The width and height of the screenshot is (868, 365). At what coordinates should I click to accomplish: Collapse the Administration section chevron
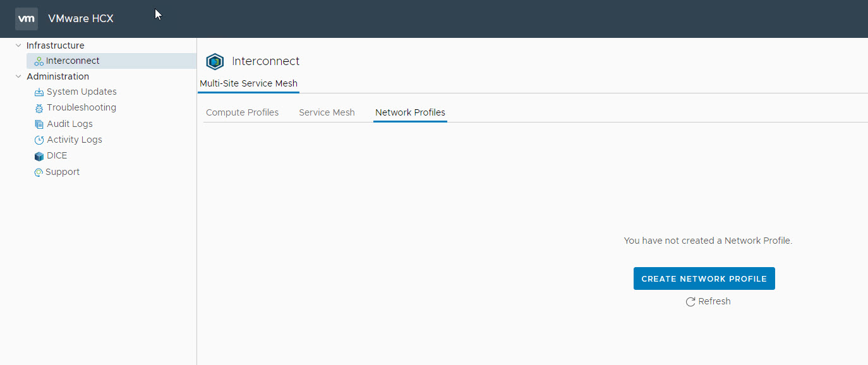tap(18, 76)
